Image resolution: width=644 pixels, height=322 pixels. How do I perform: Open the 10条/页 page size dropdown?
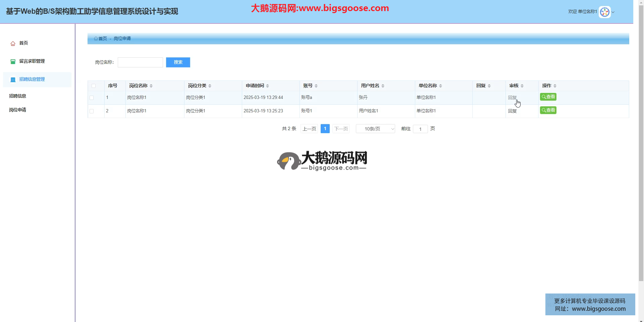click(x=375, y=129)
